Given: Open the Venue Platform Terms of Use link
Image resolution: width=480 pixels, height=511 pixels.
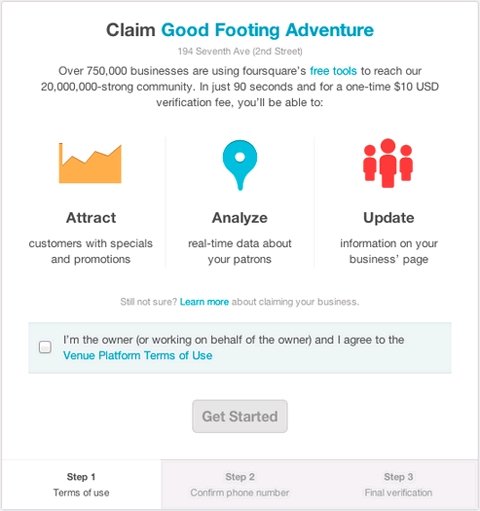Looking at the screenshot, I should pyautogui.click(x=138, y=355).
